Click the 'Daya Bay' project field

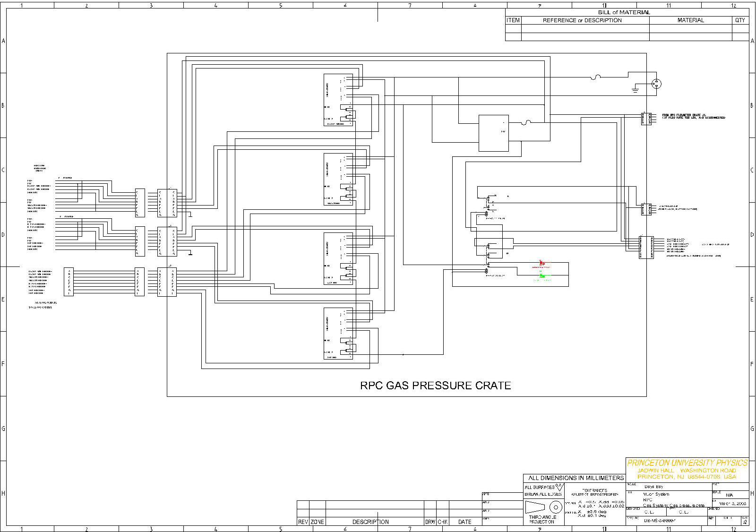click(653, 487)
